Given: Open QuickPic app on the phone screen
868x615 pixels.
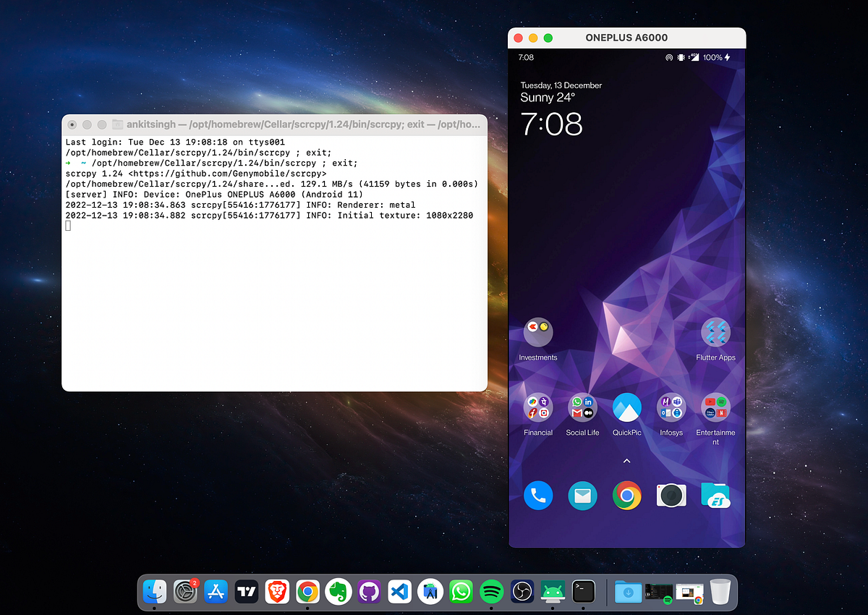Looking at the screenshot, I should (x=626, y=407).
